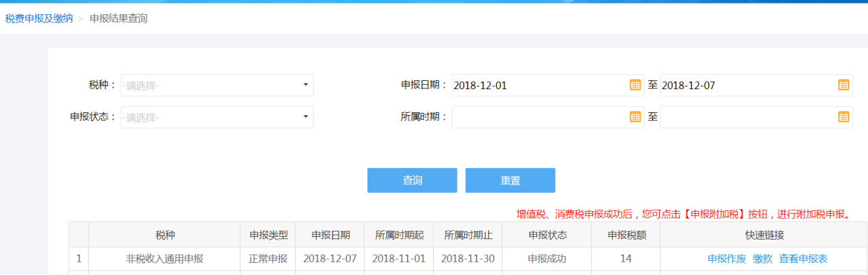Click the 所属时期止 column header
868x275 pixels.
pos(468,235)
